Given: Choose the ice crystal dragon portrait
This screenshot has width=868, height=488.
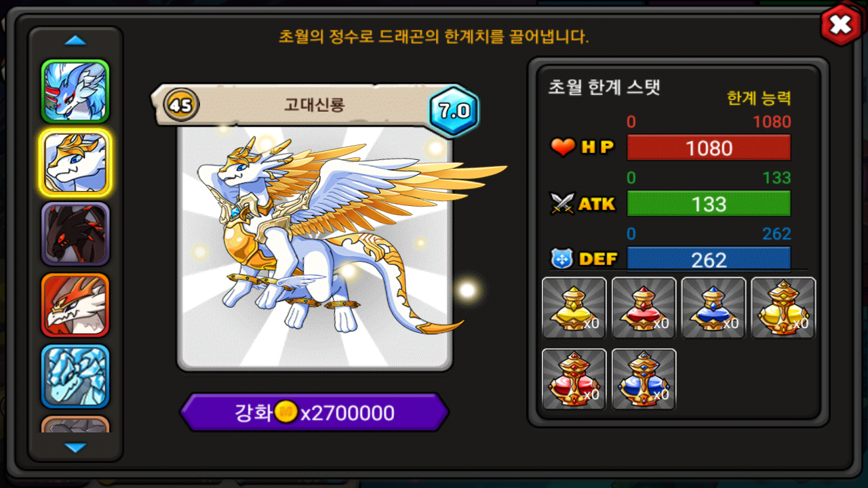Looking at the screenshot, I should click(x=75, y=376).
